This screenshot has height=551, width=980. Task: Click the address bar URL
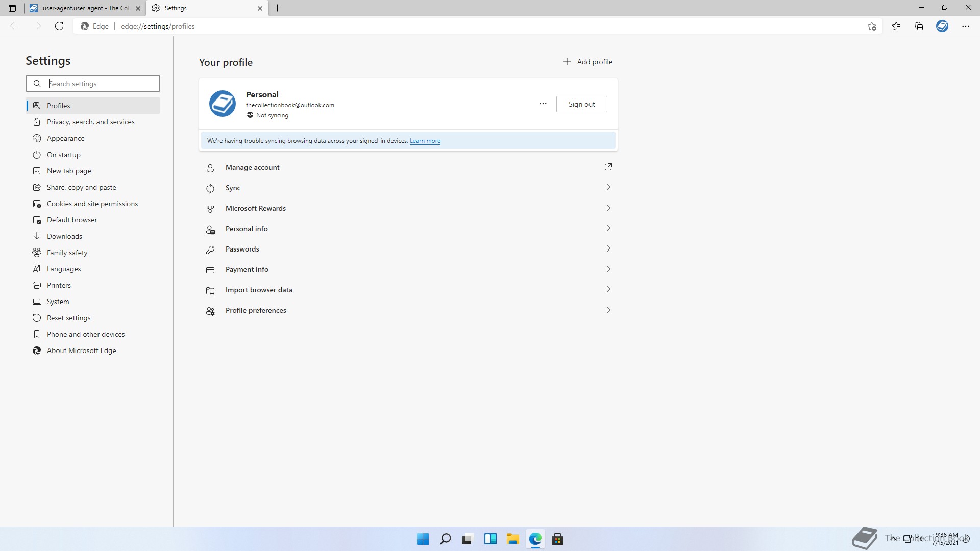(158, 26)
